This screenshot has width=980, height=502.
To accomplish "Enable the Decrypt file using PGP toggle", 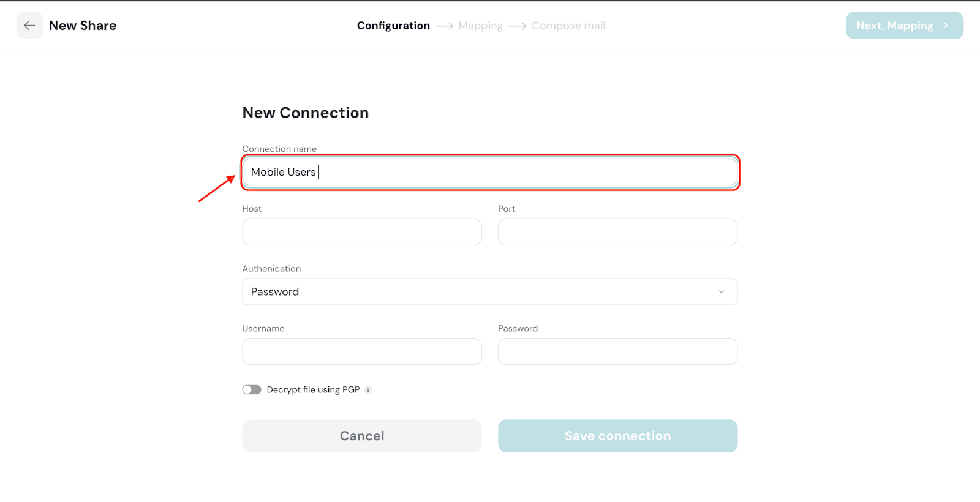I will (252, 390).
